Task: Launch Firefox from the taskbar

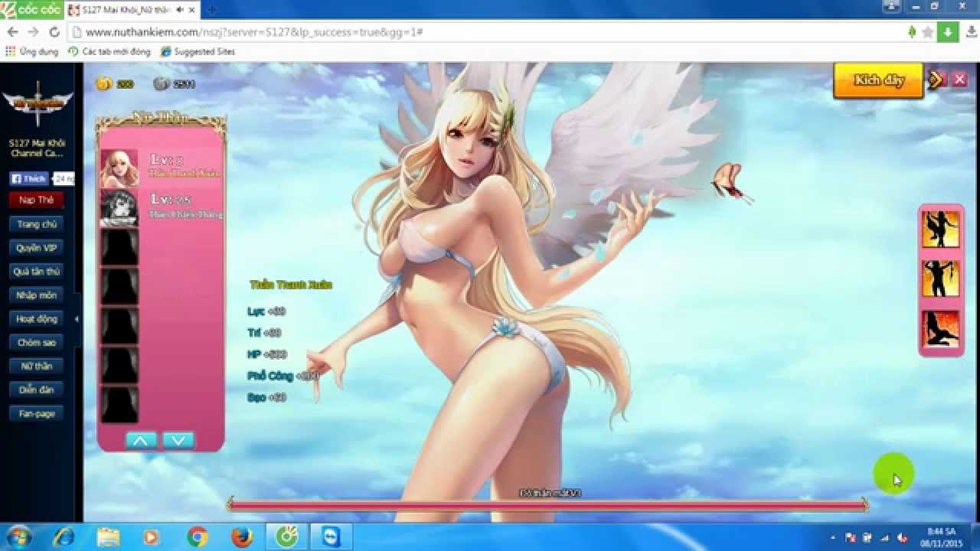Action: [241, 537]
